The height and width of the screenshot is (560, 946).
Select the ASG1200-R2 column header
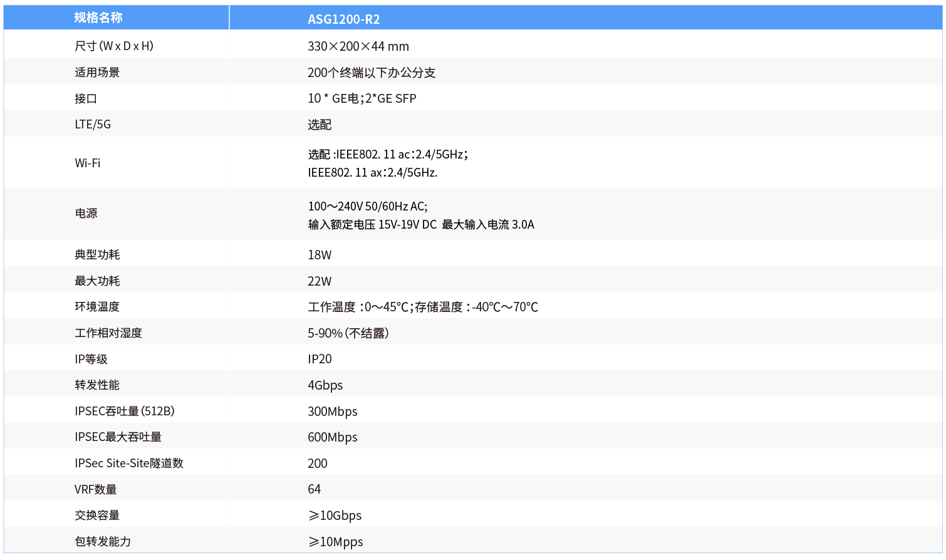tap(342, 19)
